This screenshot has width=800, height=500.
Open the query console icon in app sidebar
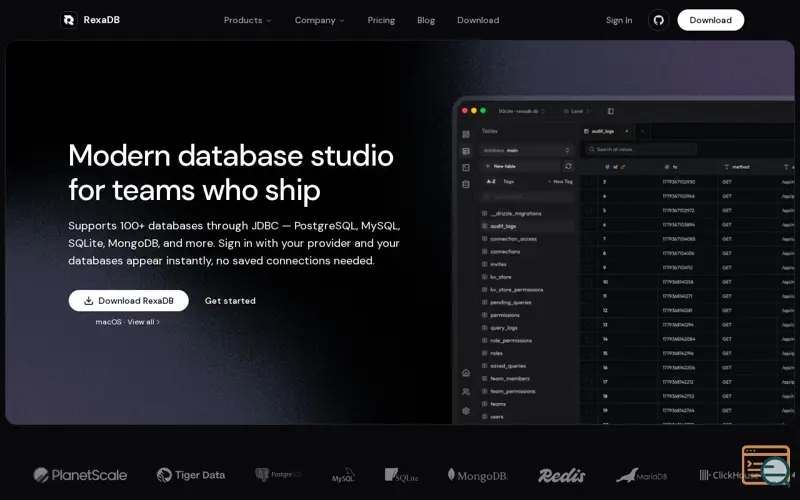point(466,167)
